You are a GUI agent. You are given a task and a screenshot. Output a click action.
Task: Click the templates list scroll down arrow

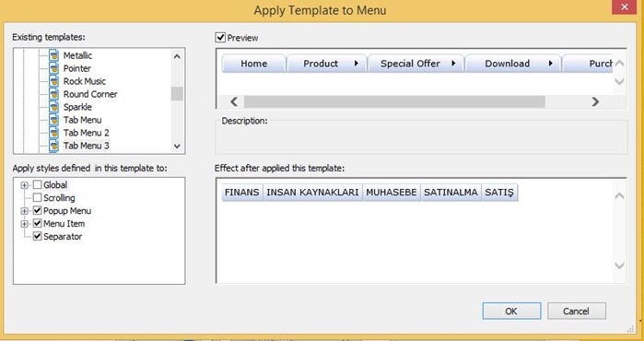[177, 146]
